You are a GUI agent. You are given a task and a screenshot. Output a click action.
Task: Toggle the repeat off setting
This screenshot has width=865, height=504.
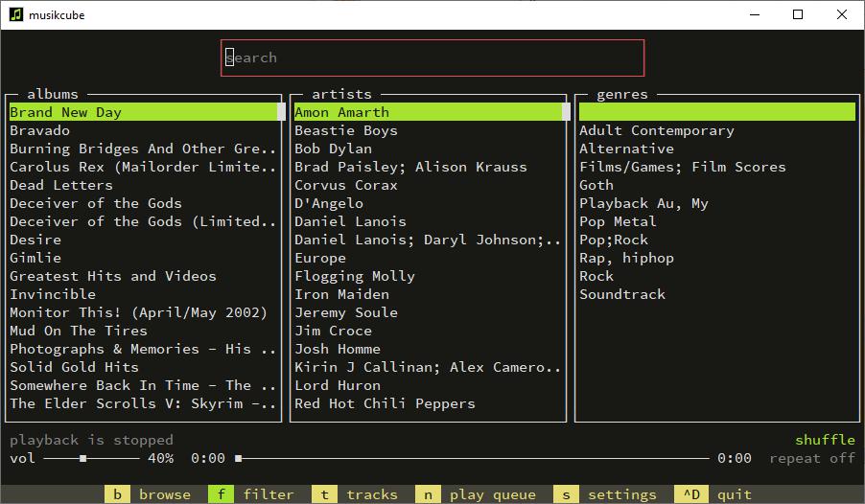click(812, 458)
